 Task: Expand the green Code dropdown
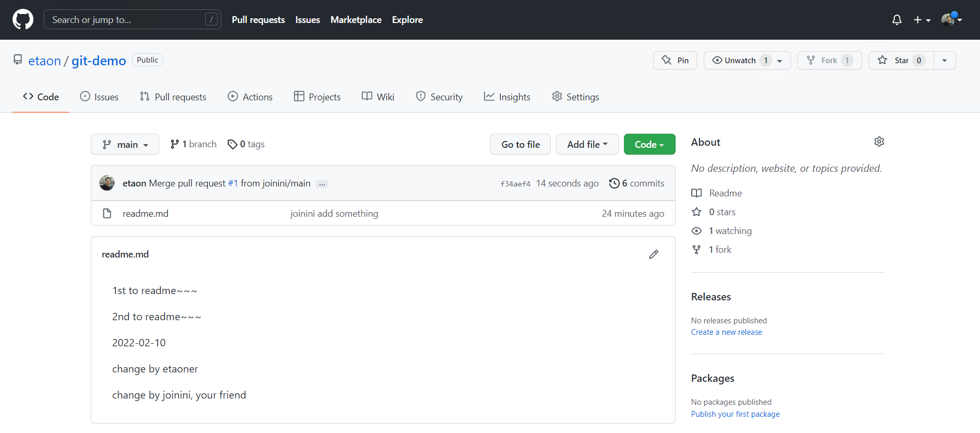pos(650,144)
